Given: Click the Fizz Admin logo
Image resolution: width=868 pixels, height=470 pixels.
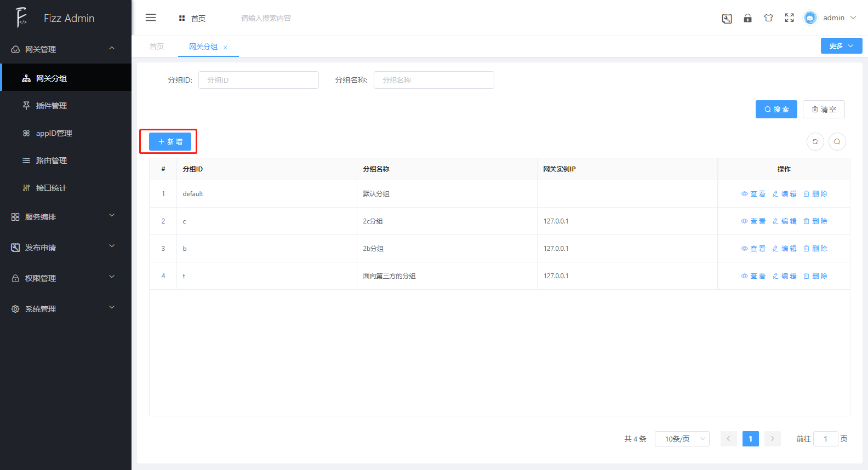Looking at the screenshot, I should point(22,18).
